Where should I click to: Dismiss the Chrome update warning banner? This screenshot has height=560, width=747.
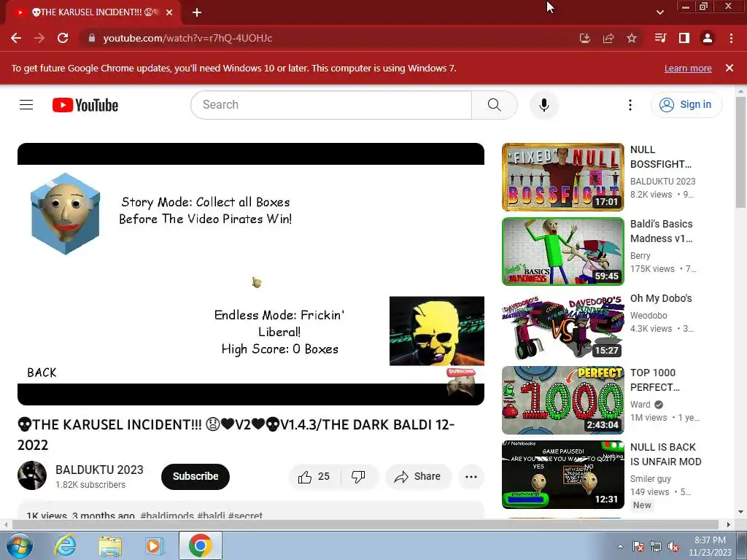(x=729, y=68)
